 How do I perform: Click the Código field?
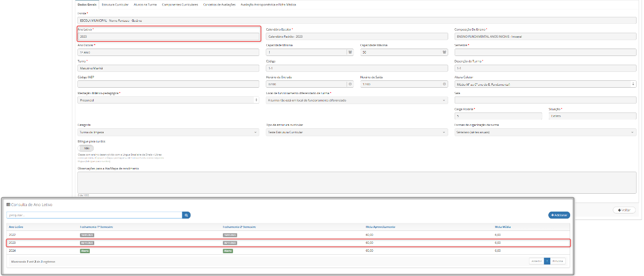[x=357, y=68]
